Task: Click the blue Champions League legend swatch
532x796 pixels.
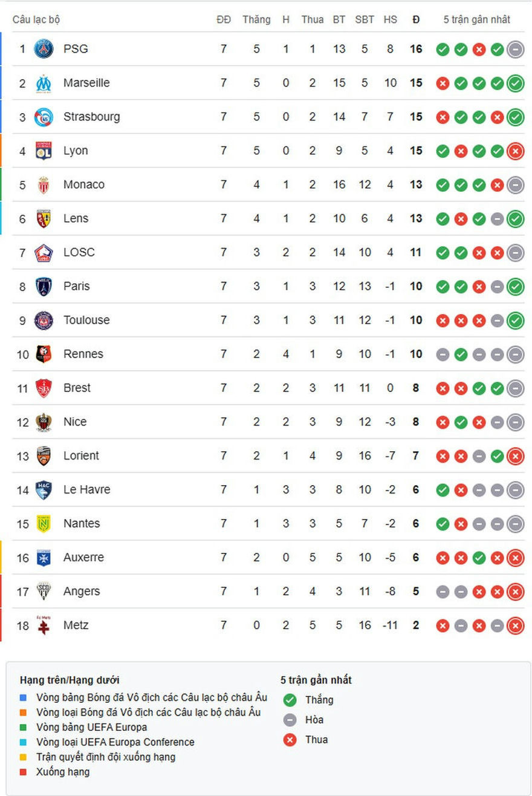Action: point(24,698)
